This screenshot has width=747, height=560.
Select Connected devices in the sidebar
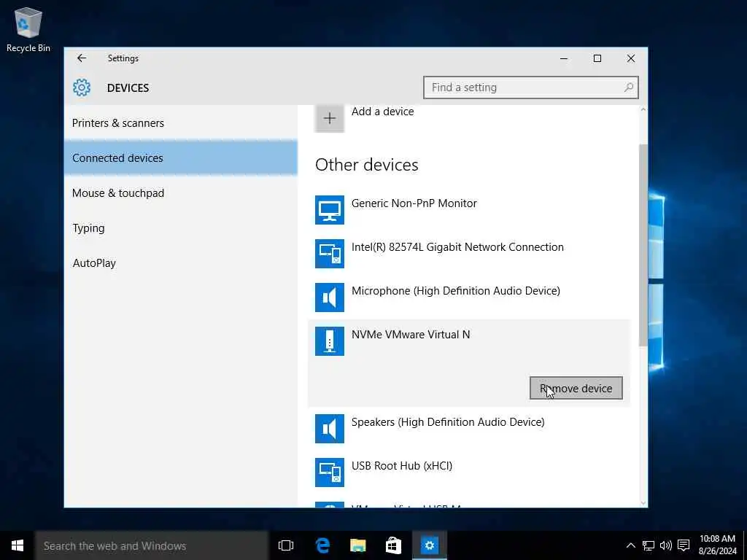tap(181, 158)
